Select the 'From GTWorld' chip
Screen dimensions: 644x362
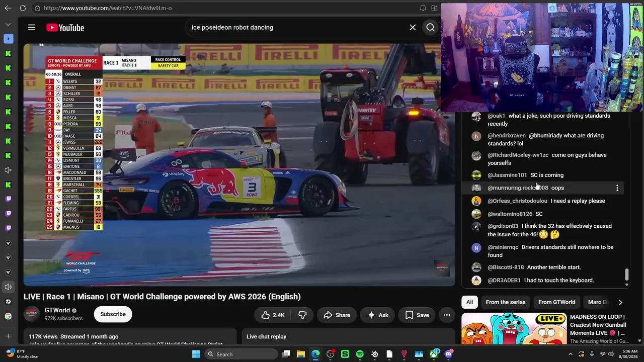pos(556,302)
